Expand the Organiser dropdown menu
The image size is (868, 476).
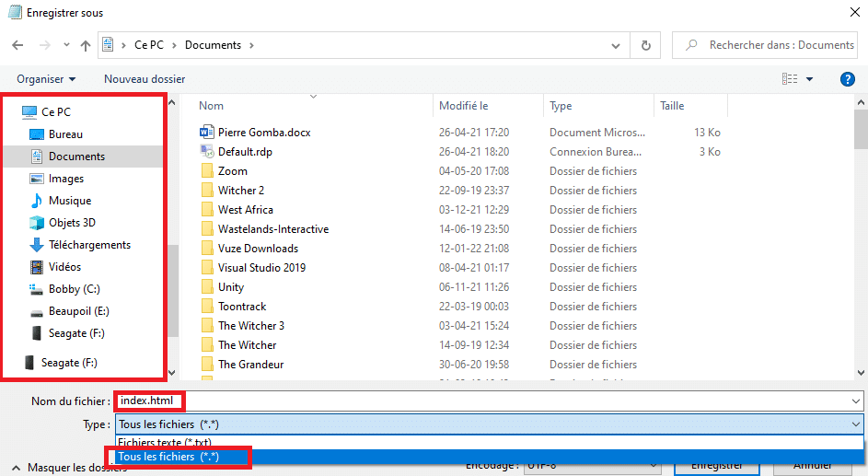tap(46, 79)
